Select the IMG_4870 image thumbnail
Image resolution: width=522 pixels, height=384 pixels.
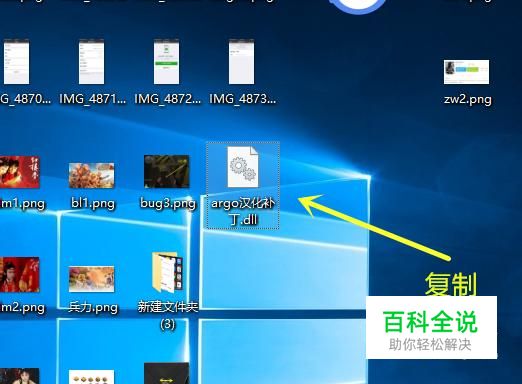(x=16, y=62)
